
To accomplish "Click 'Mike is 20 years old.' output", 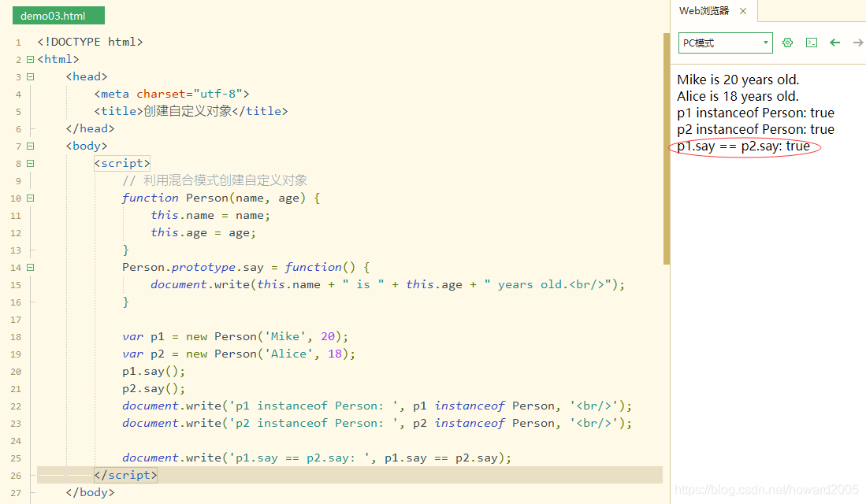I will (x=738, y=80).
